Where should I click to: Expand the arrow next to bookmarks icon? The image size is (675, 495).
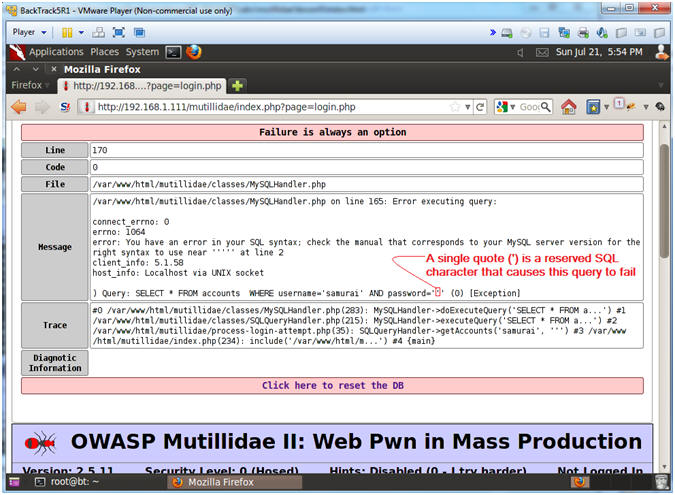tap(606, 107)
